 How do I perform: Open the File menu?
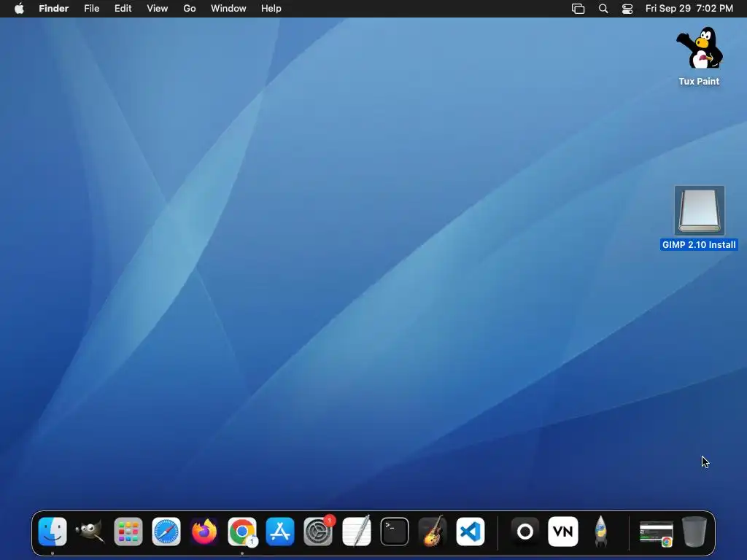pyautogui.click(x=91, y=9)
